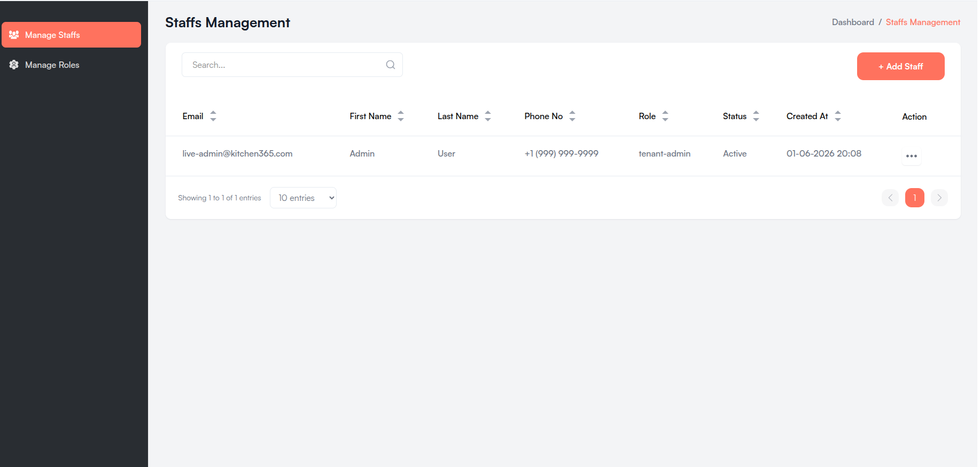Sort the table by the Status column
The width and height of the screenshot is (980, 467).
click(x=756, y=116)
